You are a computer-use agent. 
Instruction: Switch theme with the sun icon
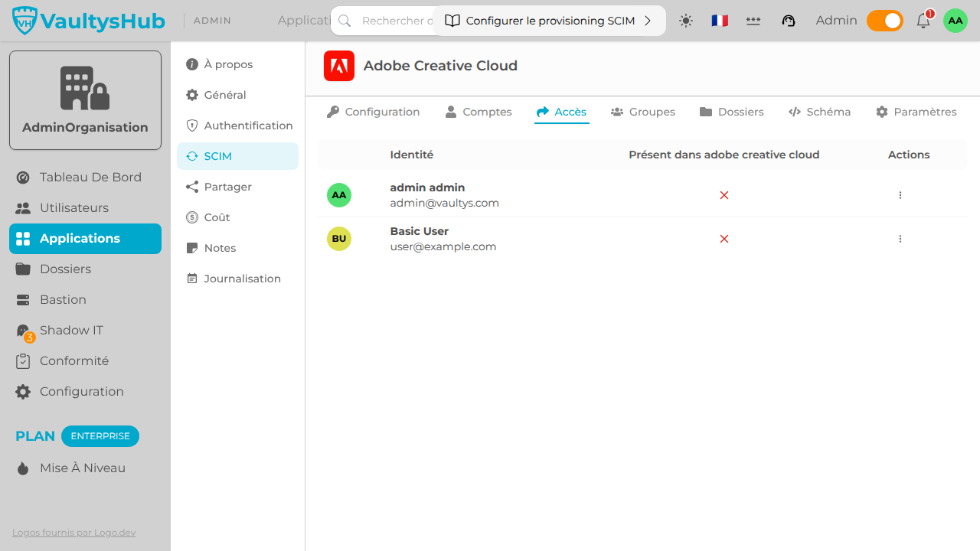(686, 21)
